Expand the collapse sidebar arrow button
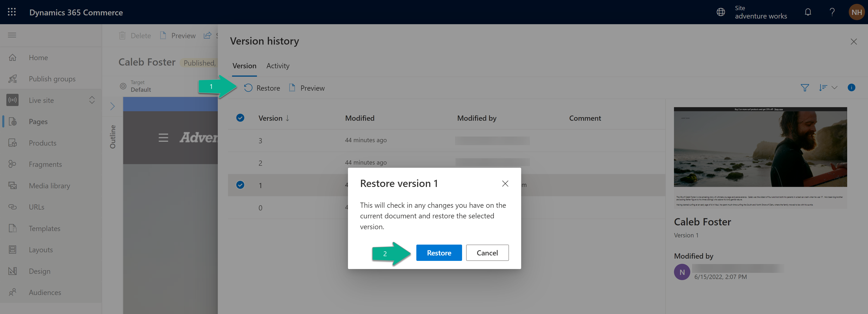868x314 pixels. click(111, 106)
